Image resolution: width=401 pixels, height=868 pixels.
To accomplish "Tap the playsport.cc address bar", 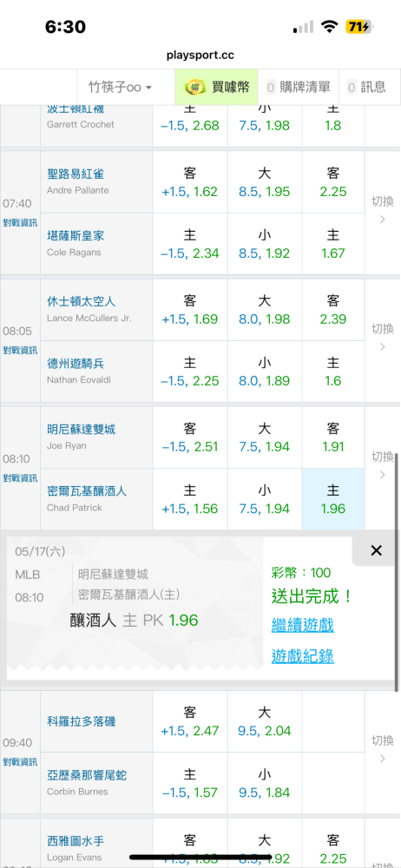I will click(x=200, y=56).
